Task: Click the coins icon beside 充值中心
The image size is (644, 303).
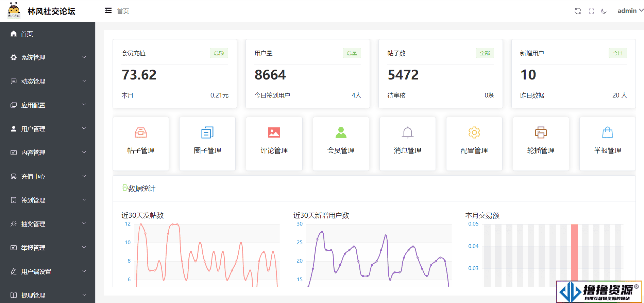Action: [14, 176]
